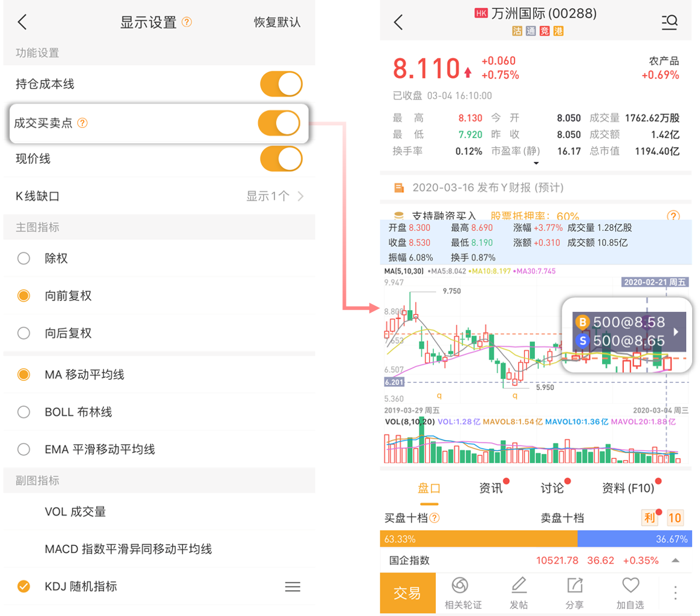Tap the 国企指数 value 10521.78
Viewport: 700px width, 616px height.
(x=557, y=560)
